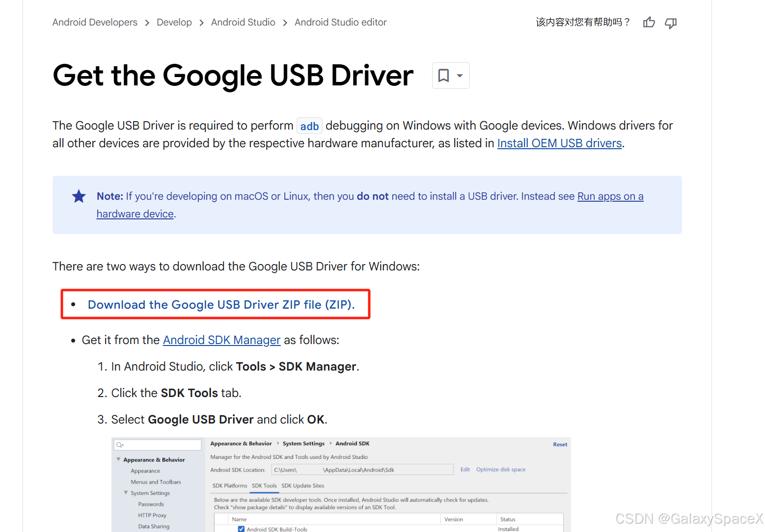The image size is (765, 532).
Task: Click the thumbs down not helpful icon
Action: click(x=671, y=23)
